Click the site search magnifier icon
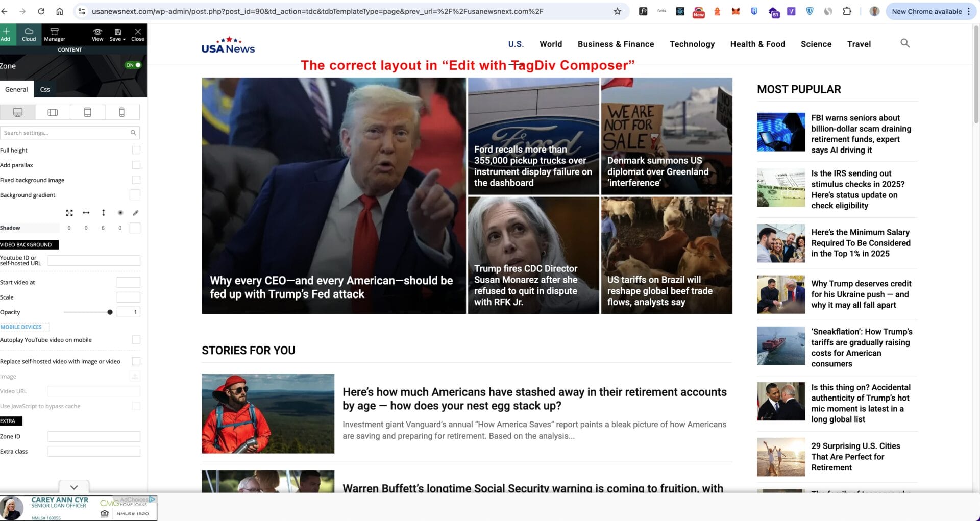Screen dimensions: 980x521 (905, 43)
